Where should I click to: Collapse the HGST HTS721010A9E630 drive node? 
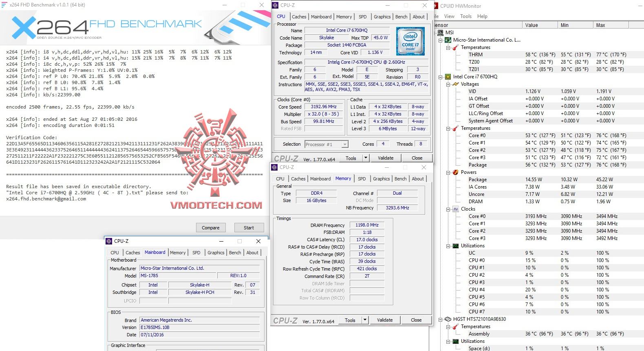440,320
